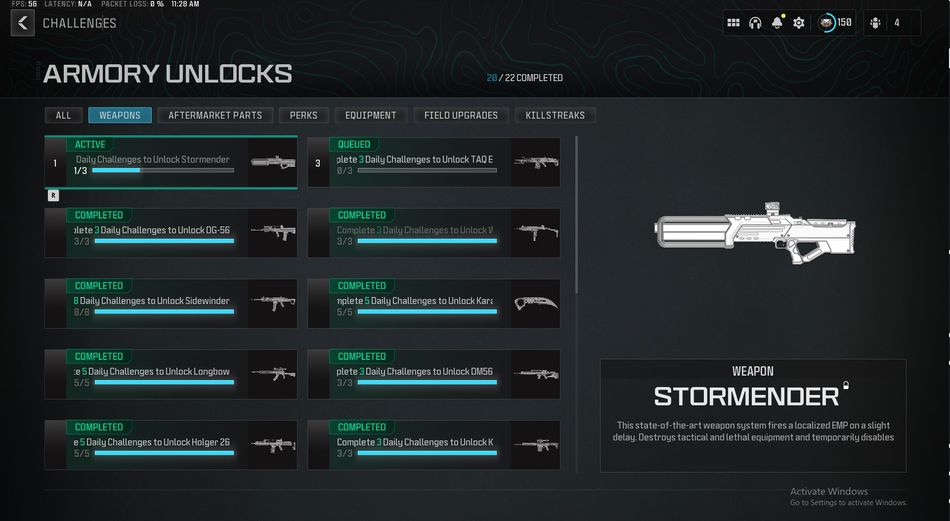The height and width of the screenshot is (521, 950).
Task: Click the TAQ E weapon thumbnail
Action: pos(536,162)
